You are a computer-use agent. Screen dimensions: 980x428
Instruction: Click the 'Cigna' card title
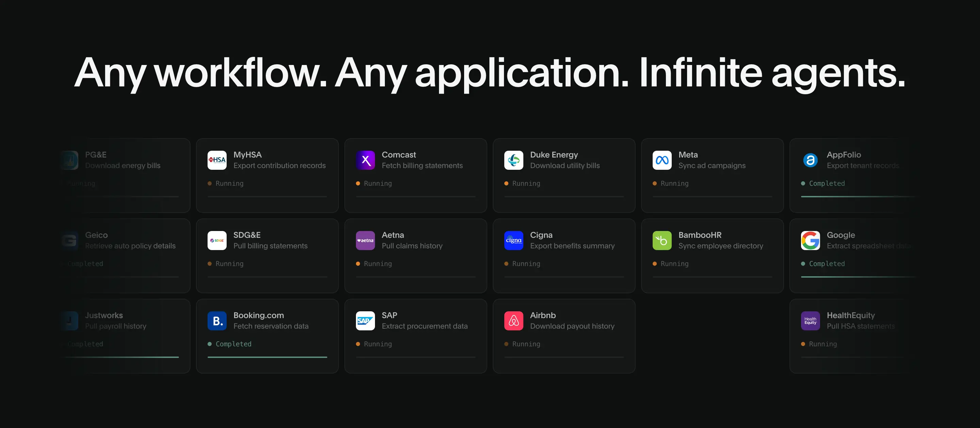[541, 235]
